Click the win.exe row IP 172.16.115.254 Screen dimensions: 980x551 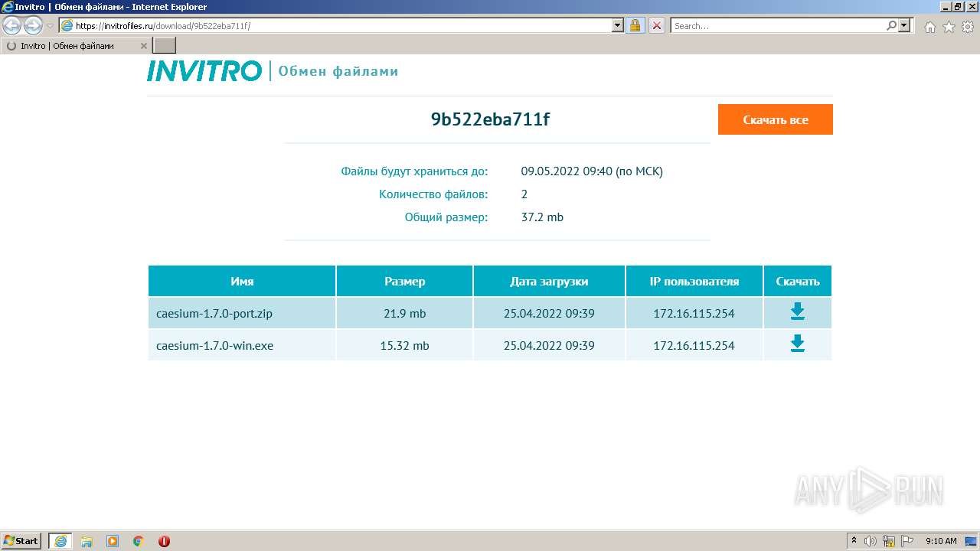click(694, 345)
